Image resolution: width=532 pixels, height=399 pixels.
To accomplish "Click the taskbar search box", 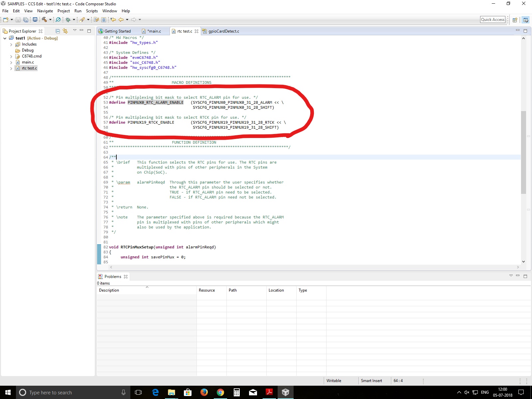I will pyautogui.click(x=73, y=392).
